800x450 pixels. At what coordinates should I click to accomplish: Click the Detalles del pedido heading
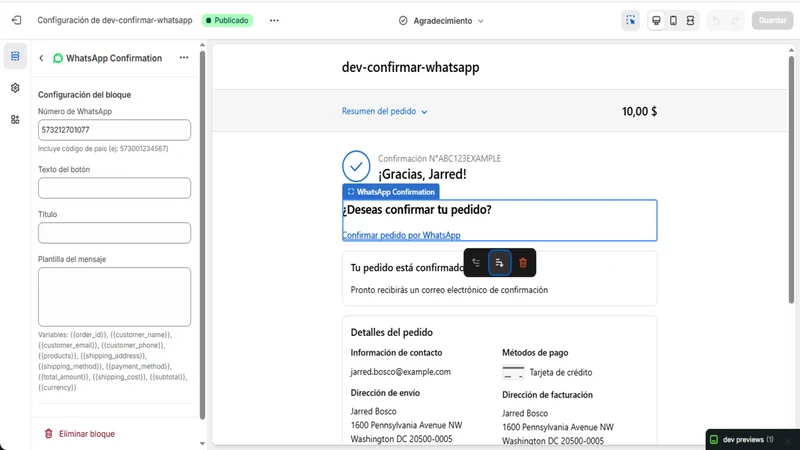pos(392,333)
